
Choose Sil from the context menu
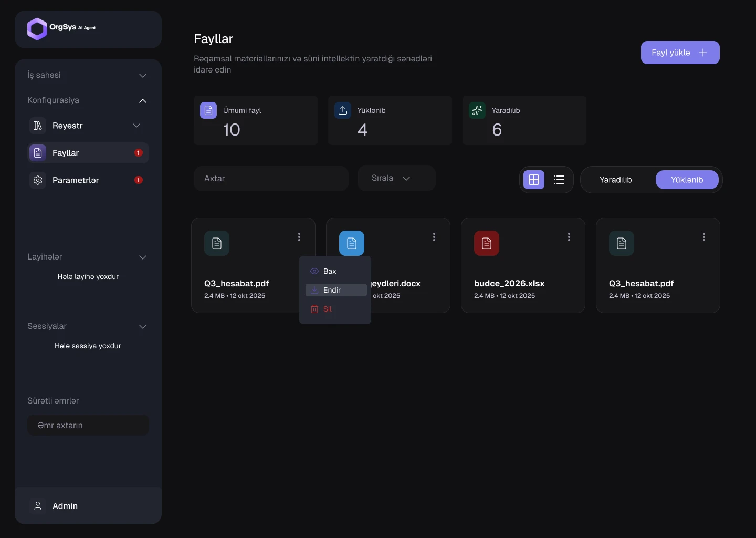click(x=336, y=309)
